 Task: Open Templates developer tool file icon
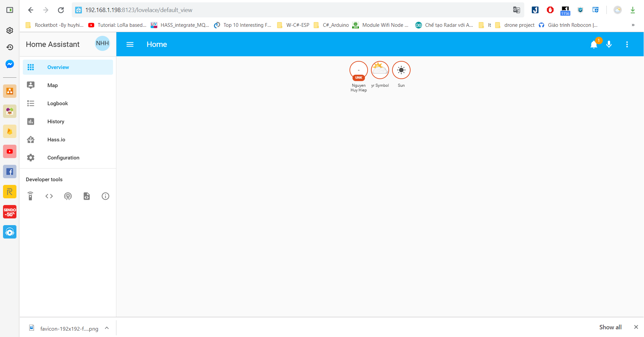click(87, 196)
